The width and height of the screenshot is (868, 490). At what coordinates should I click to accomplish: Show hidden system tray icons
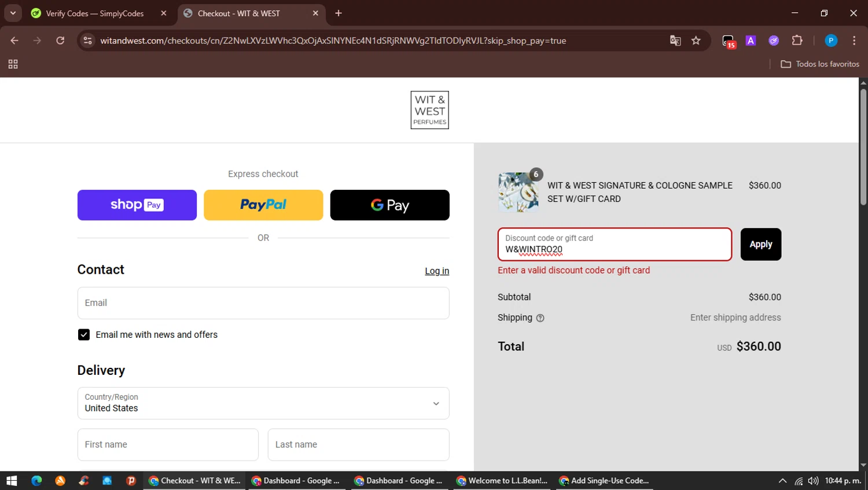782,481
